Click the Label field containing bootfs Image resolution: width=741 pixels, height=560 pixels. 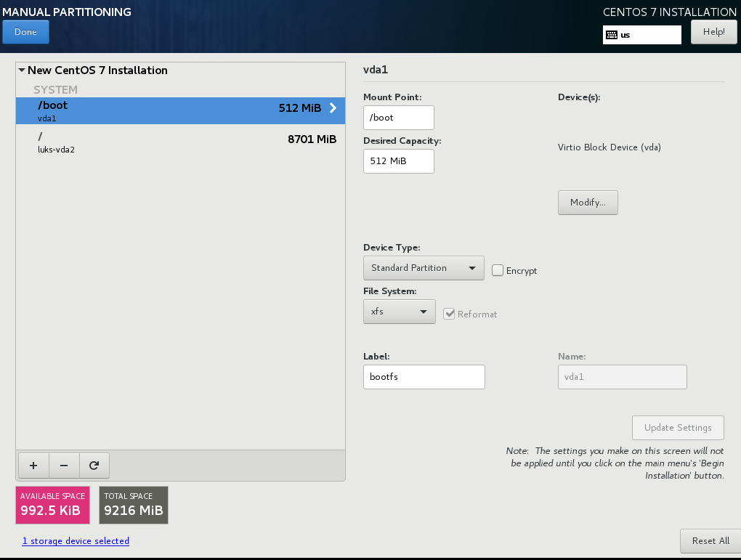coord(424,377)
